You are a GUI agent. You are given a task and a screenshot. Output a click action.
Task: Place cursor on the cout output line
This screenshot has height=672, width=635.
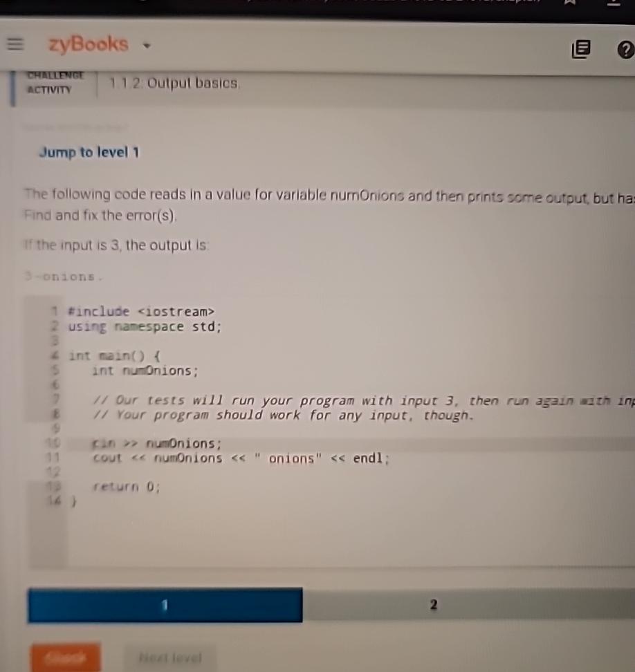click(239, 458)
